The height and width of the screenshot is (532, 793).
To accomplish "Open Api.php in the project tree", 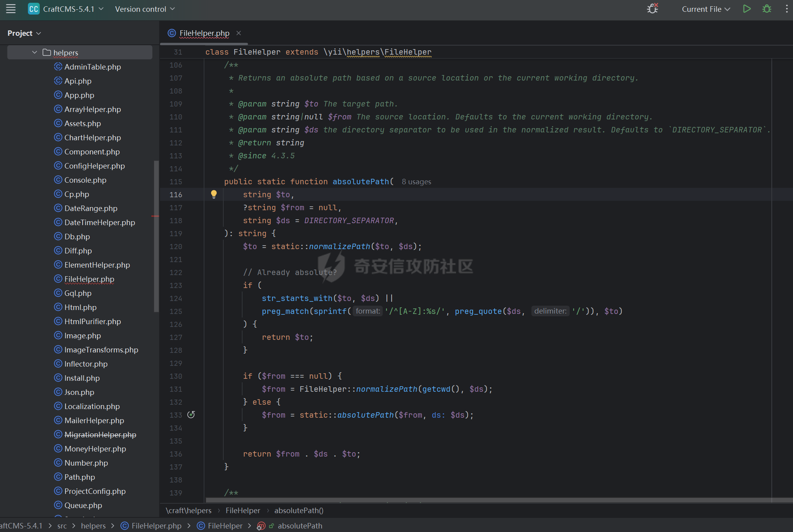I will point(78,81).
